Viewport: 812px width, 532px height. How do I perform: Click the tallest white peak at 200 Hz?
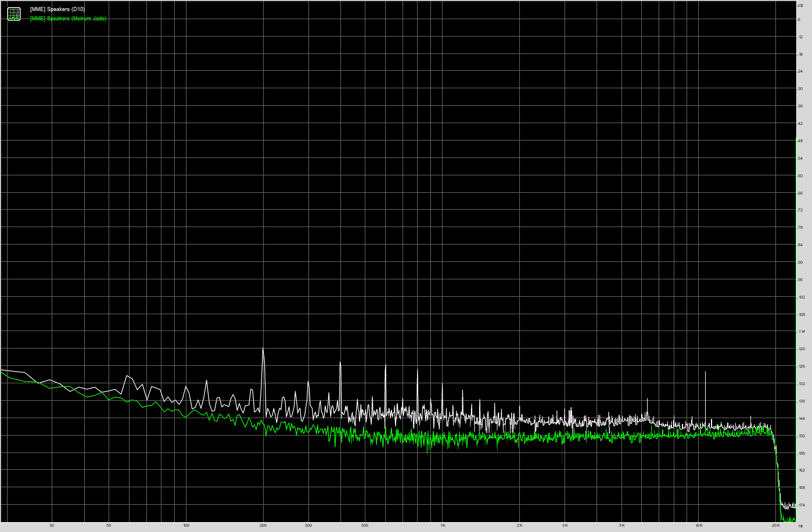tap(263, 350)
